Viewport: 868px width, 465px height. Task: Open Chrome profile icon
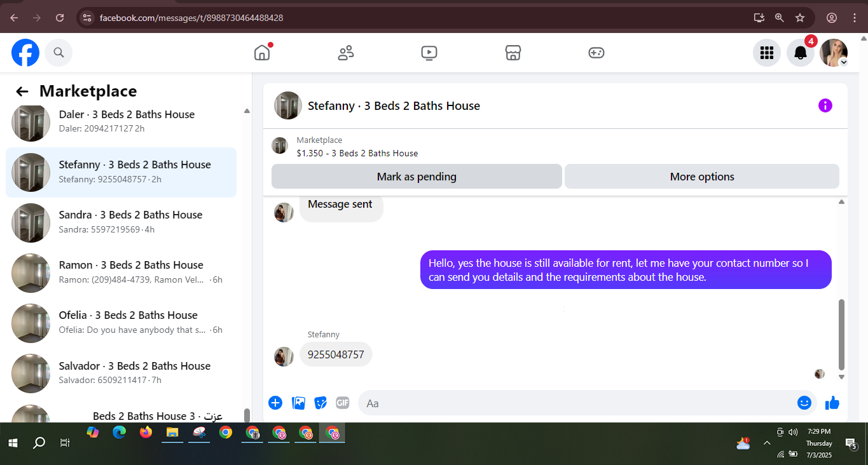click(x=832, y=18)
